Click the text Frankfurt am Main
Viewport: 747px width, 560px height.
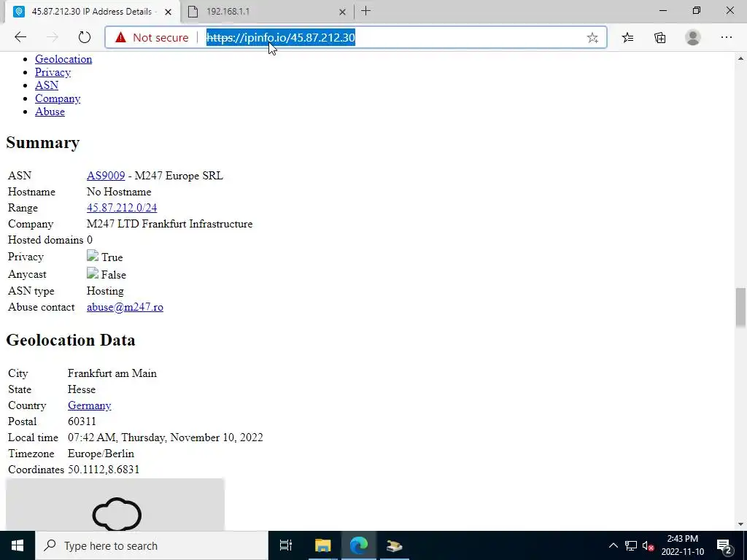point(112,373)
